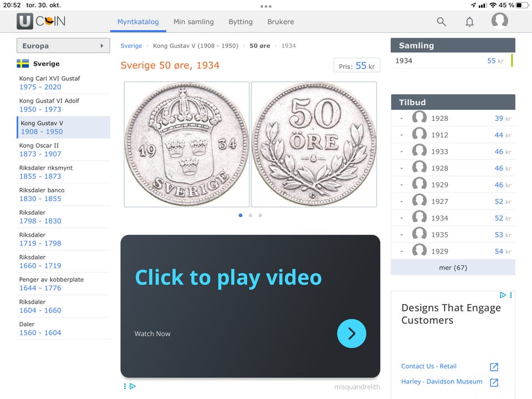The image size is (532, 399).
Task: Enlarge the coin reverse 50 ÖRE image
Action: (314, 144)
